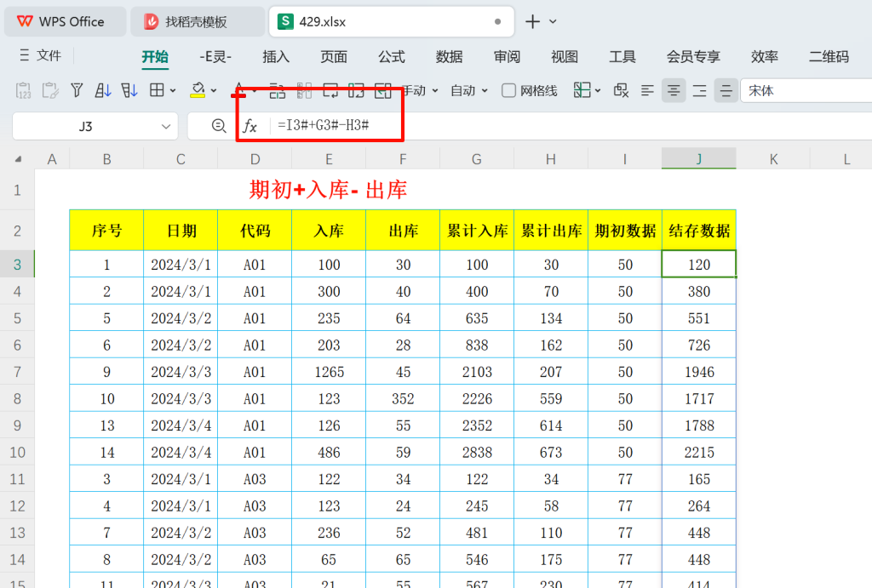This screenshot has height=588, width=872.
Task: Click the fx insert function icon
Action: (250, 126)
